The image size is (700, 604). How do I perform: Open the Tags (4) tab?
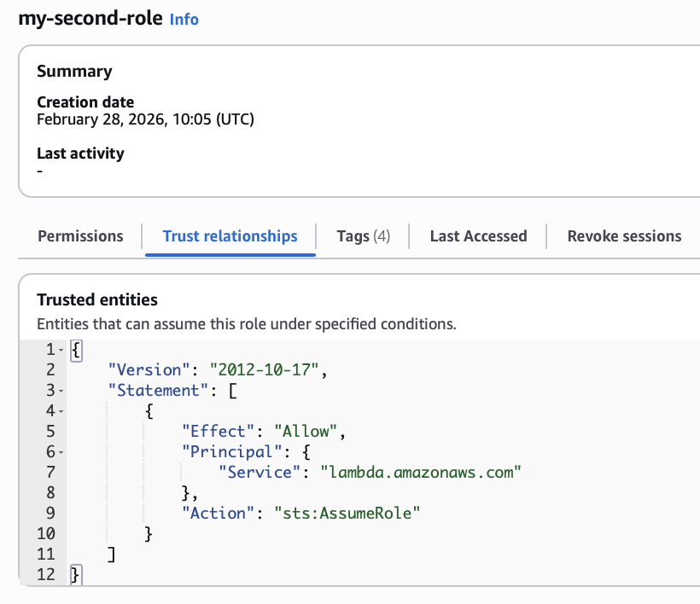363,236
